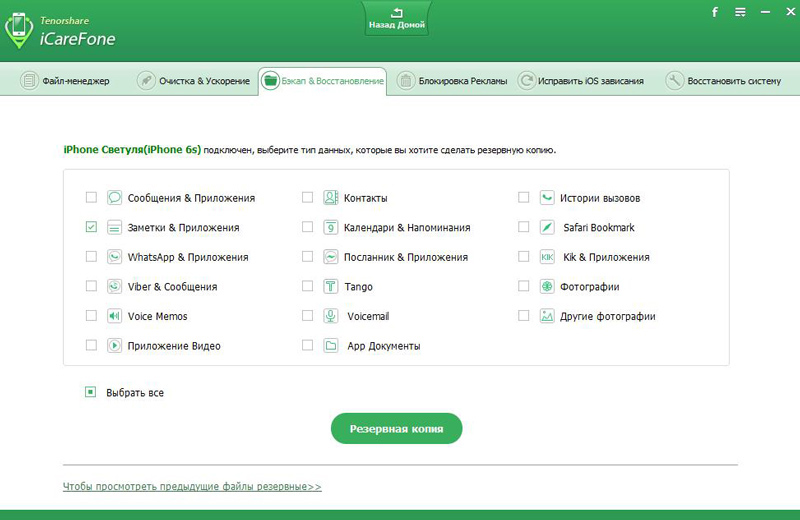Click the Kik app icon
The height and width of the screenshot is (520, 800).
pos(547,257)
